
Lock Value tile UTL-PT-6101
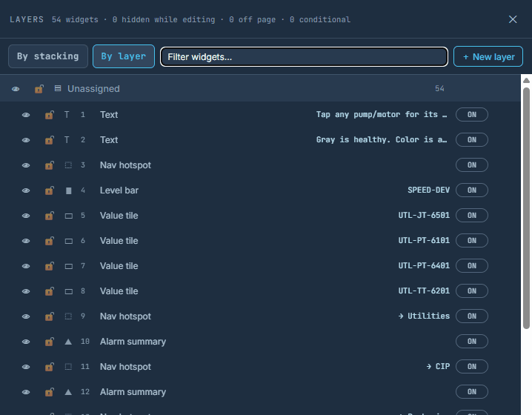50,241
